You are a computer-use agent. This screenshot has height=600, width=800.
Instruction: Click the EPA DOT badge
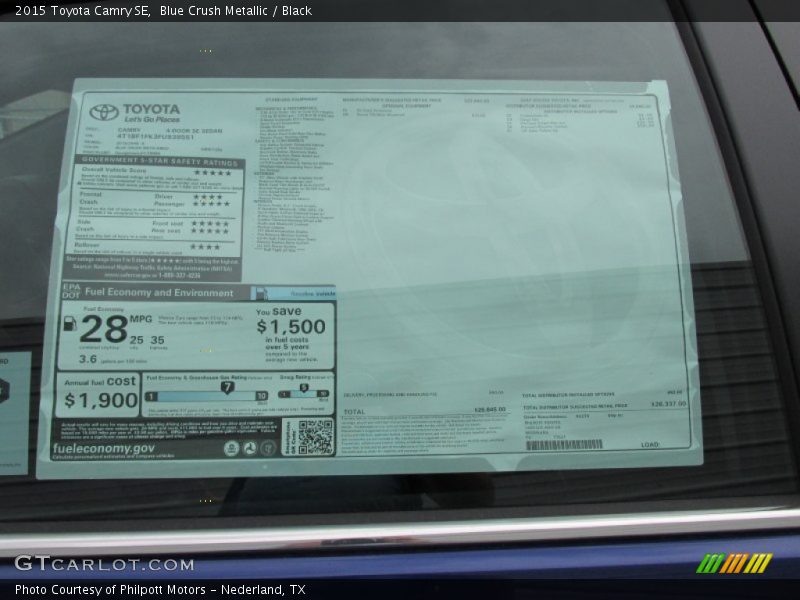(x=70, y=292)
